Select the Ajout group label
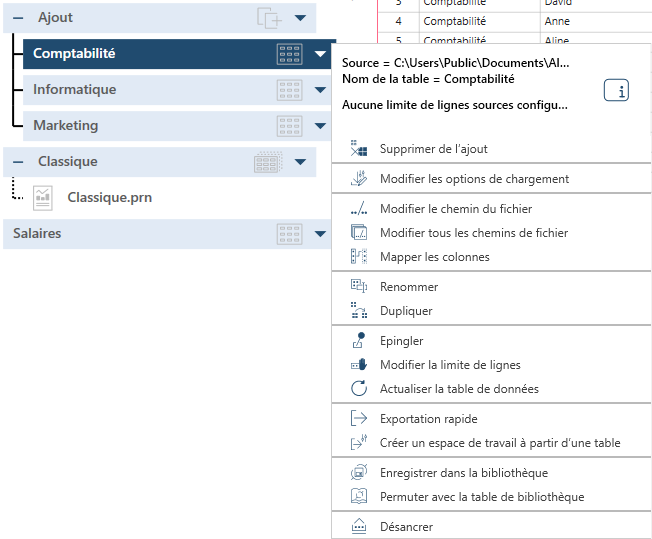 point(55,17)
